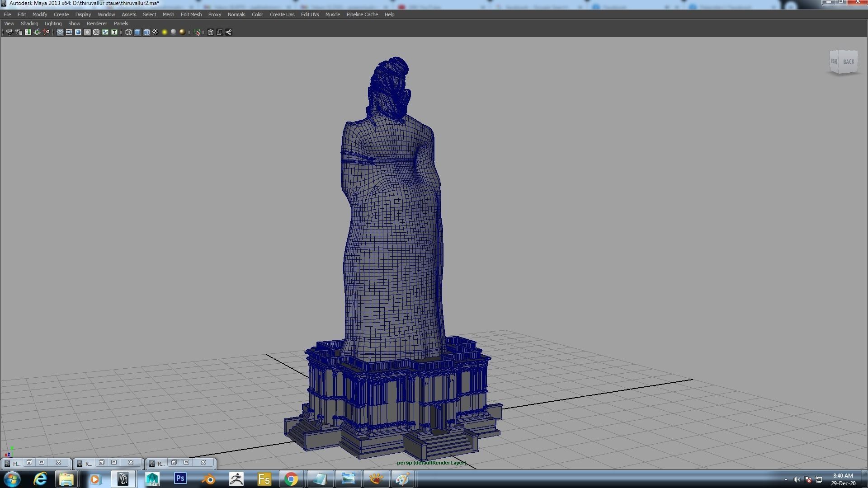
Task: Click the X-Ray Joints icon
Action: pyautogui.click(x=229, y=32)
